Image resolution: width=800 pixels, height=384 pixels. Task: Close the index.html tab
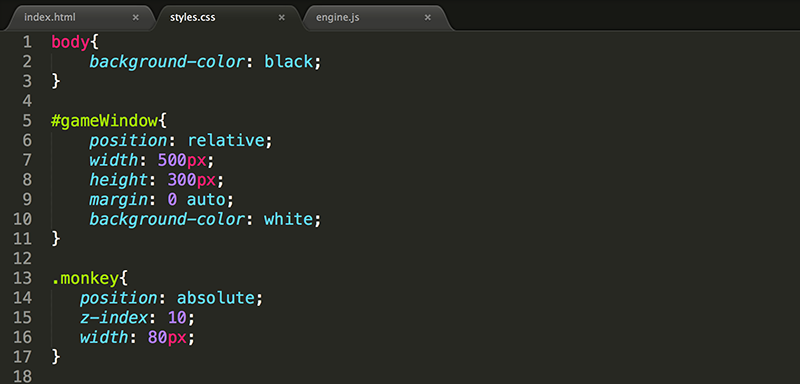click(x=135, y=17)
